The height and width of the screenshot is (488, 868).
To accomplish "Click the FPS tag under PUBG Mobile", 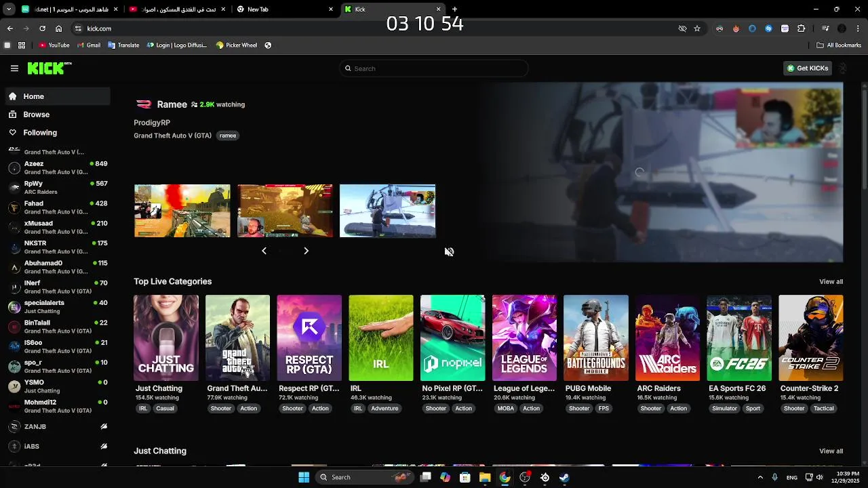I will pyautogui.click(x=604, y=409).
